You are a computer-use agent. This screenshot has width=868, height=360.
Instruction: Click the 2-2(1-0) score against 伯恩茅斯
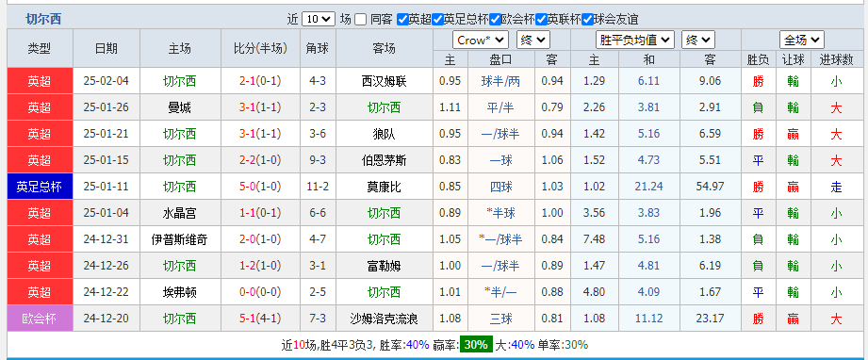pyautogui.click(x=260, y=160)
